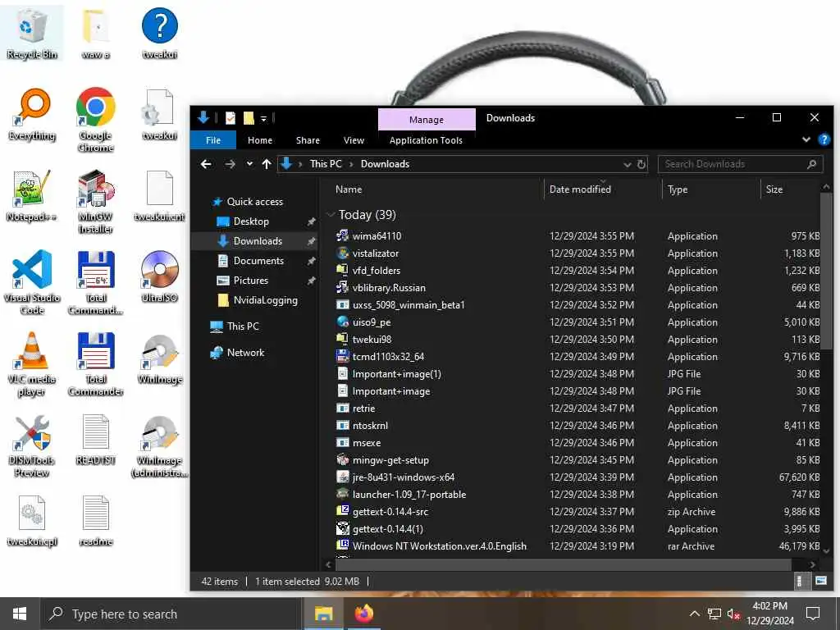Open the Recycle Bin desktop icon

(32, 33)
